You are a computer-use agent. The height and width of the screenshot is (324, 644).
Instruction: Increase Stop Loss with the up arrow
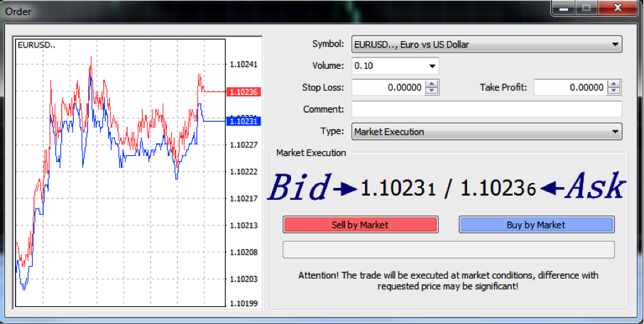pos(432,84)
